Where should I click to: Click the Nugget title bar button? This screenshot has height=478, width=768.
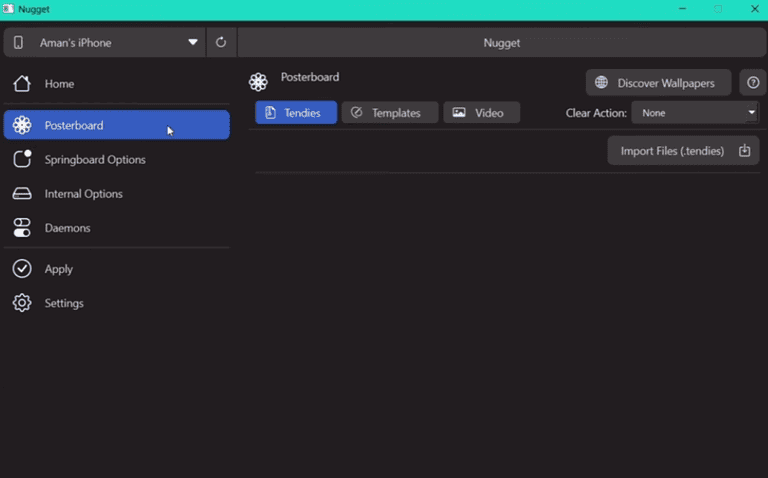tap(501, 43)
